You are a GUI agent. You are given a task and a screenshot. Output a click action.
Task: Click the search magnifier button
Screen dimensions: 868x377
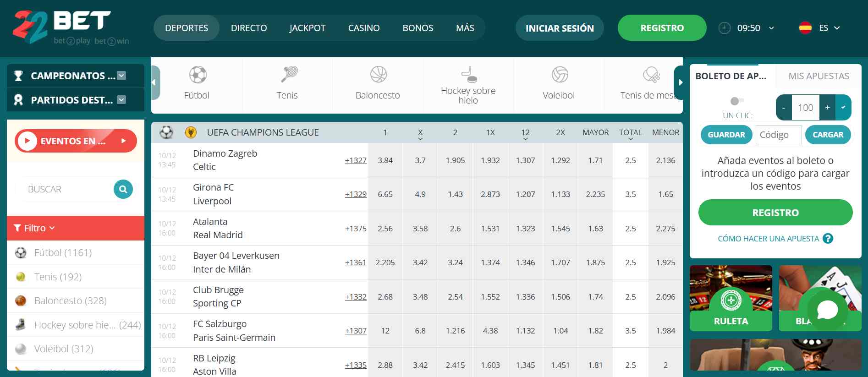coord(123,189)
